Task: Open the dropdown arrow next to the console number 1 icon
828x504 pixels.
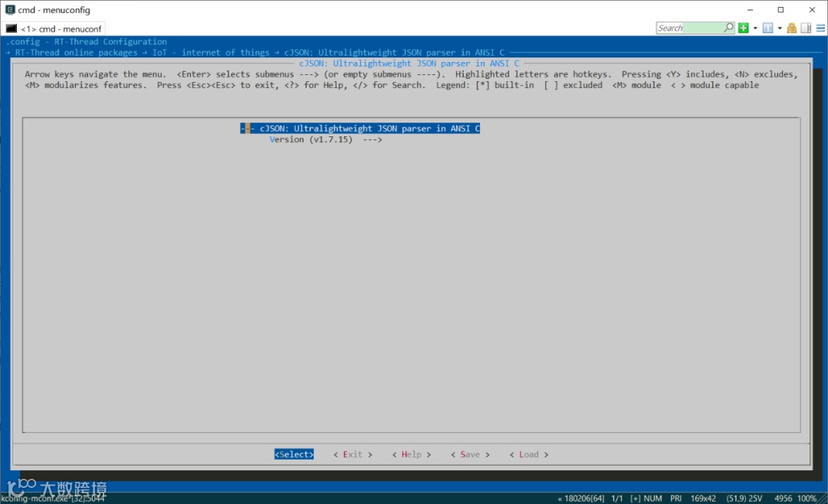Action: click(780, 28)
